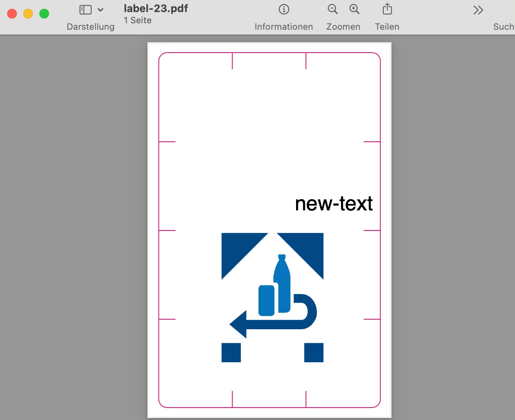This screenshot has height=420, width=515.
Task: Close the Preview window (red button)
Action: [12, 14]
